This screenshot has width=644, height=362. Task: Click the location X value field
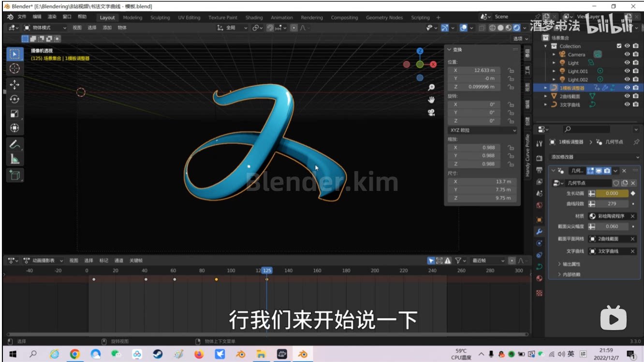(475, 70)
